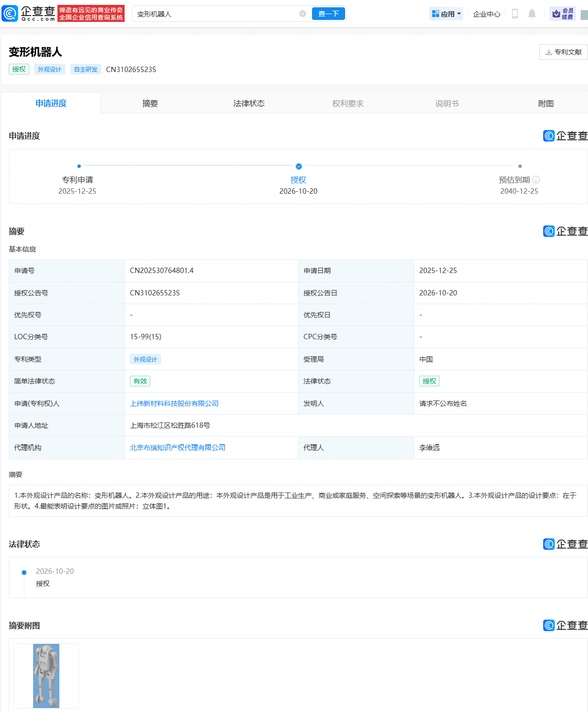588x712 pixels.
Task: Click the 自主研发 tag under the title
Action: tap(86, 69)
